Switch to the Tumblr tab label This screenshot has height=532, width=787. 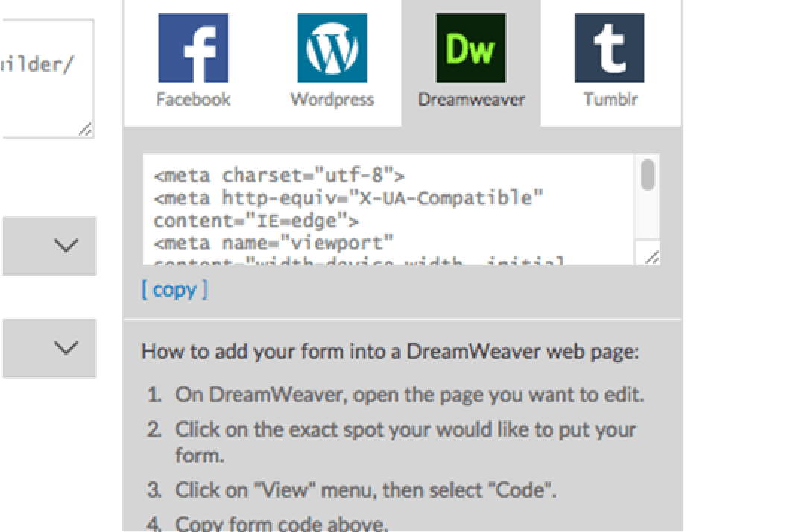(x=610, y=99)
